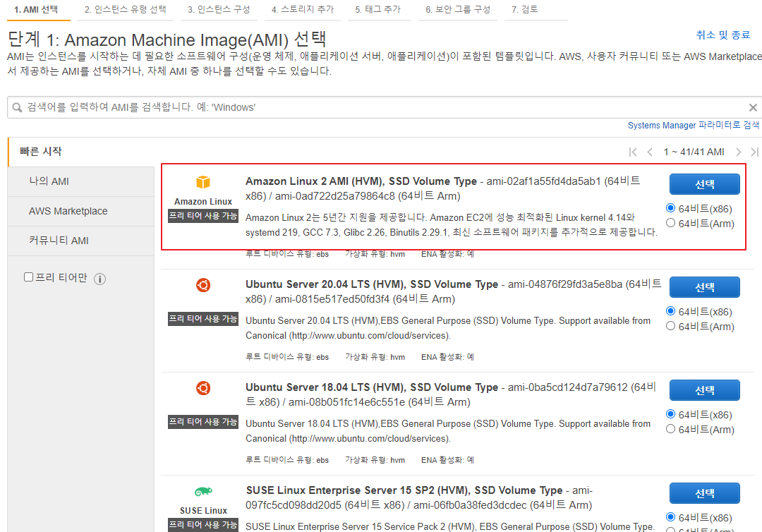The width and height of the screenshot is (762, 532).
Task: Click 프리 티어 사용 가능 badge for Ubuntu 18.04
Action: (x=203, y=422)
